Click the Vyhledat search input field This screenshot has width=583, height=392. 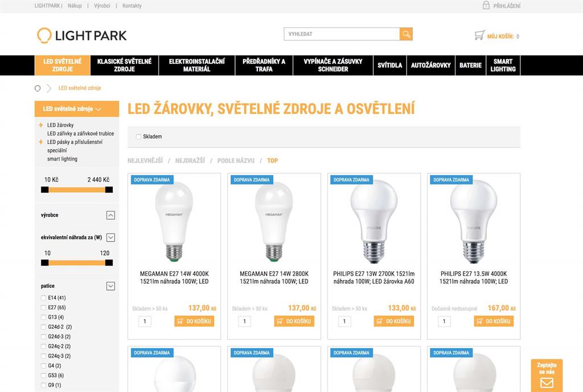pyautogui.click(x=342, y=34)
